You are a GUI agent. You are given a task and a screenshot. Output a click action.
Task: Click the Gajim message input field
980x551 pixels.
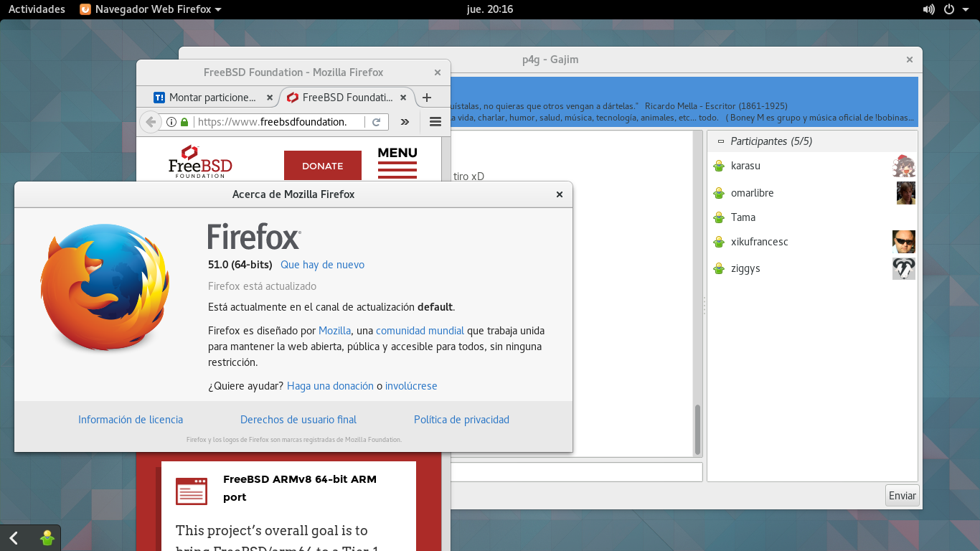tap(576, 472)
